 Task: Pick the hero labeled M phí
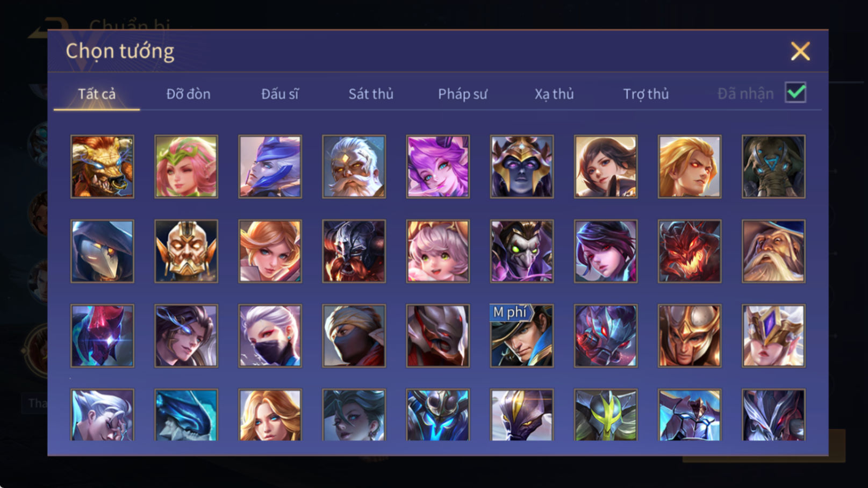pyautogui.click(x=521, y=336)
